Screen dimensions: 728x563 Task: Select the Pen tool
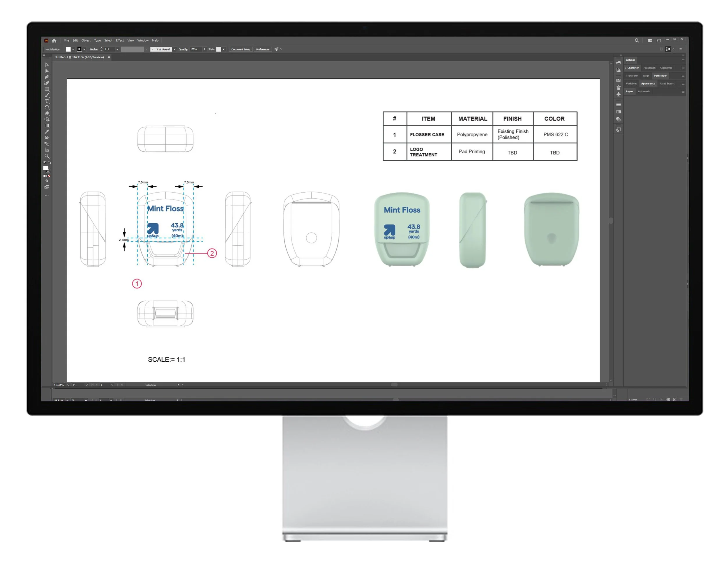click(x=47, y=77)
